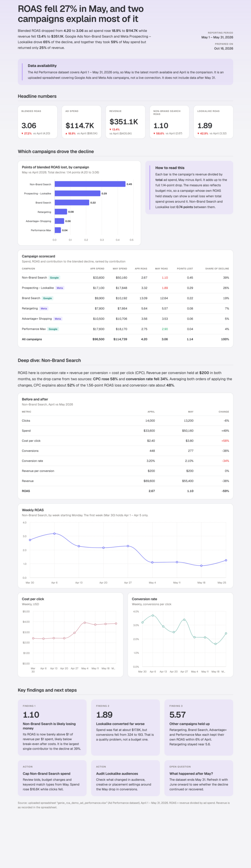The image size is (251, 868).
Task: Click the Non-Brand Search bar showing 0.45
Action: click(x=90, y=184)
